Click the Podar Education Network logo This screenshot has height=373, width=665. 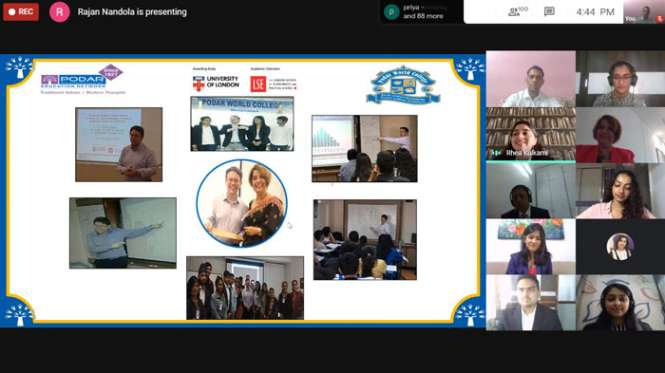(82, 79)
